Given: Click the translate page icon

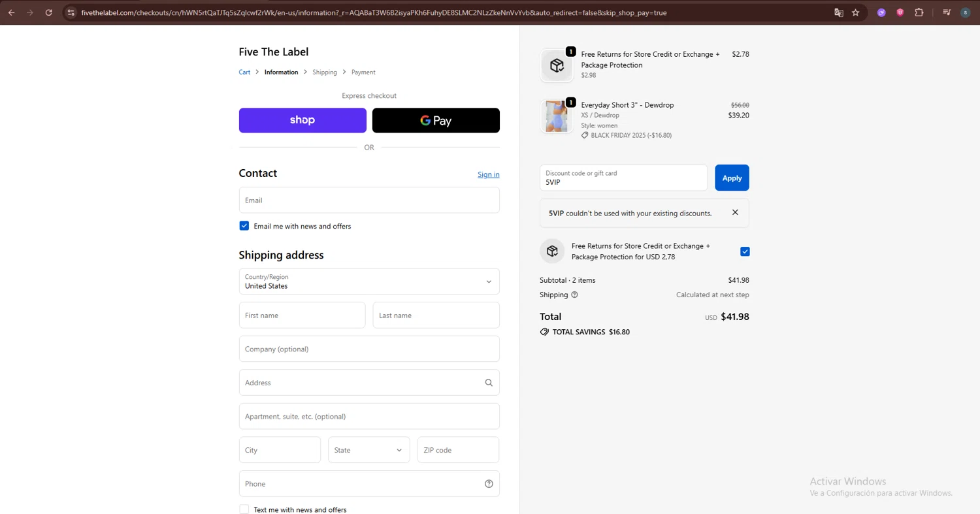Looking at the screenshot, I should (x=839, y=12).
